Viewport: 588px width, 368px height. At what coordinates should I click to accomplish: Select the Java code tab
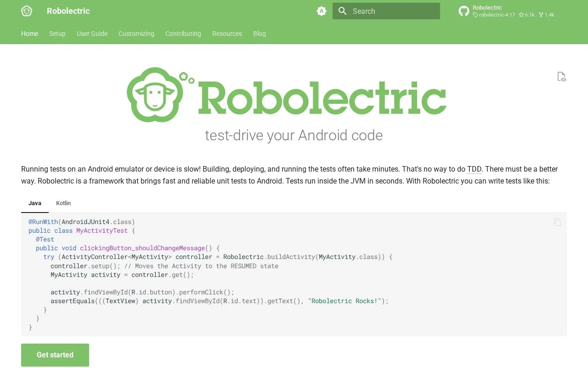pos(35,203)
